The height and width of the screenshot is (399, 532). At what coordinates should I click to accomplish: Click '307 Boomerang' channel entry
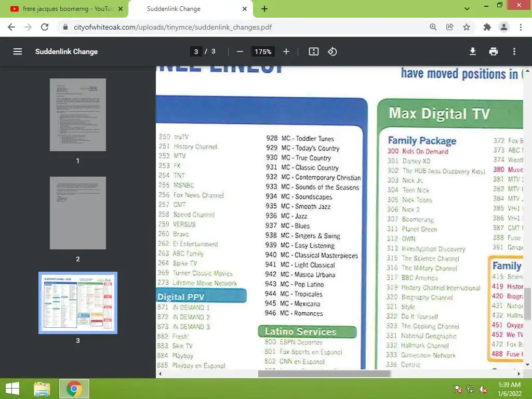tap(410, 220)
